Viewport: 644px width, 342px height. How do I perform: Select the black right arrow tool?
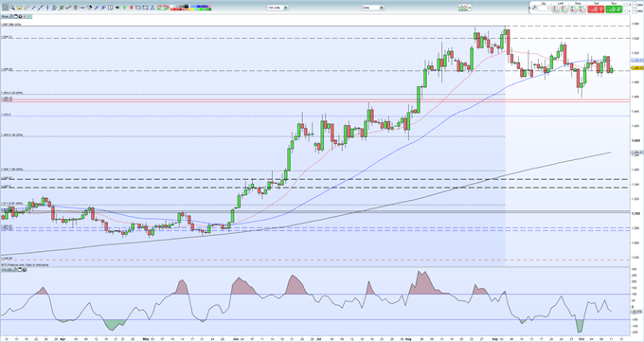click(x=117, y=8)
